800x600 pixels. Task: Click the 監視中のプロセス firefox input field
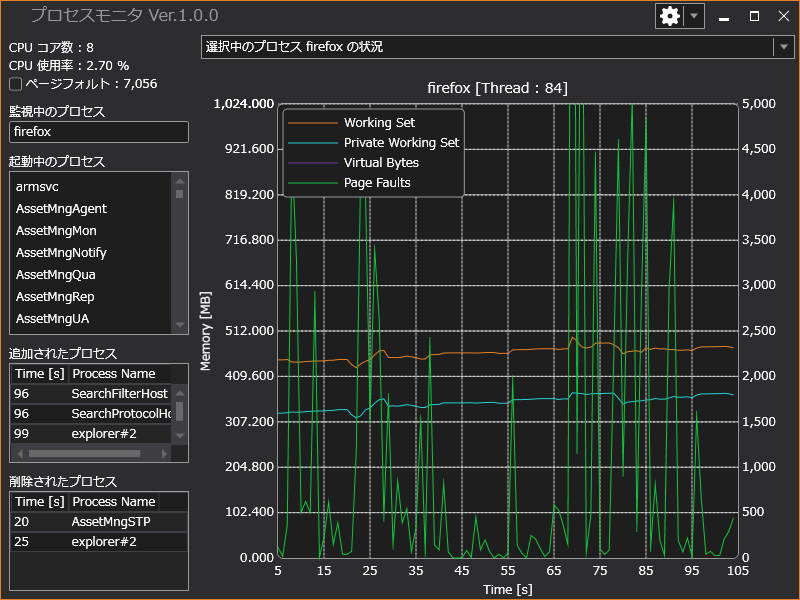coord(98,131)
